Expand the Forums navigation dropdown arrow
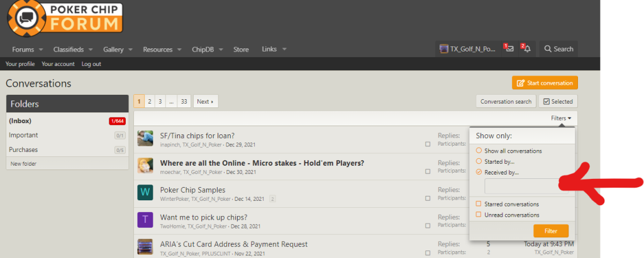 coord(41,50)
